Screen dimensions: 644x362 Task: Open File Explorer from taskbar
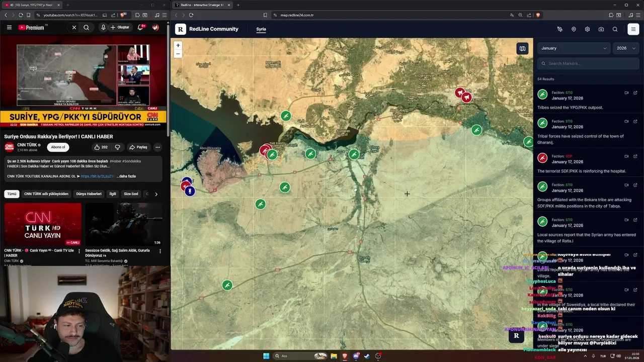coord(334,356)
